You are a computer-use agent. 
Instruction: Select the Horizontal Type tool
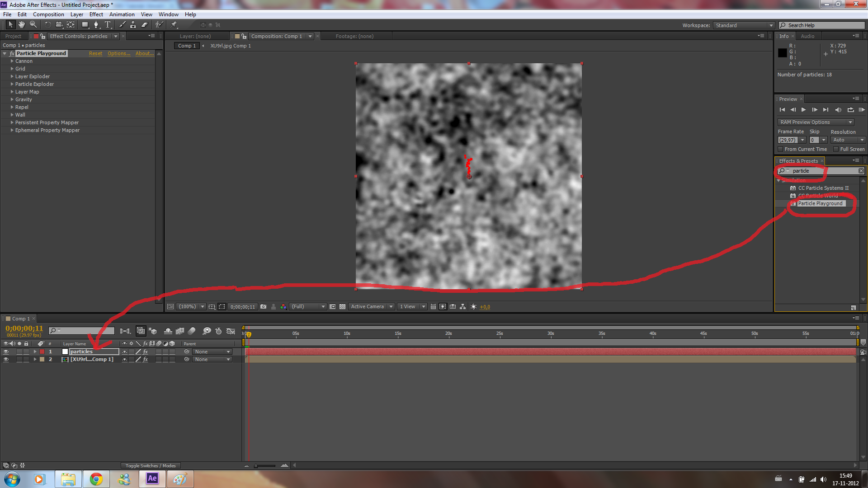click(108, 25)
